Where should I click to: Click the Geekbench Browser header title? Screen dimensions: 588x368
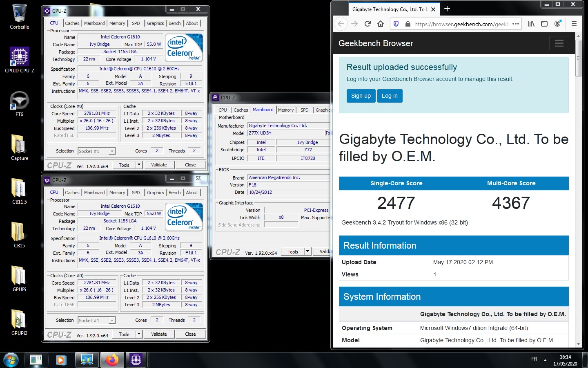pyautogui.click(x=376, y=43)
